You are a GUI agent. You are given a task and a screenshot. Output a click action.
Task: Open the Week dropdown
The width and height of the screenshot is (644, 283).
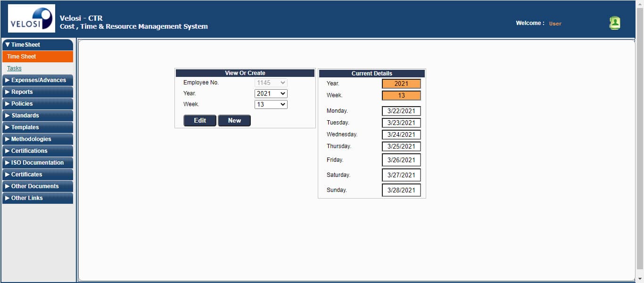271,104
